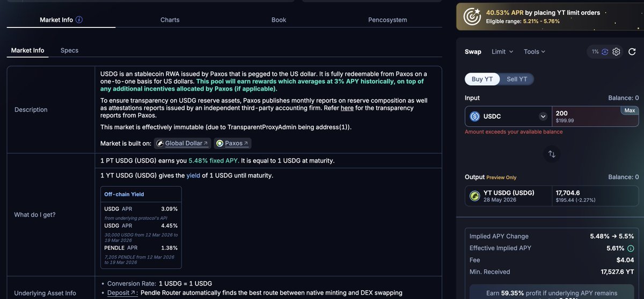Select the Buy YT option
644x299 pixels.
pos(482,79)
